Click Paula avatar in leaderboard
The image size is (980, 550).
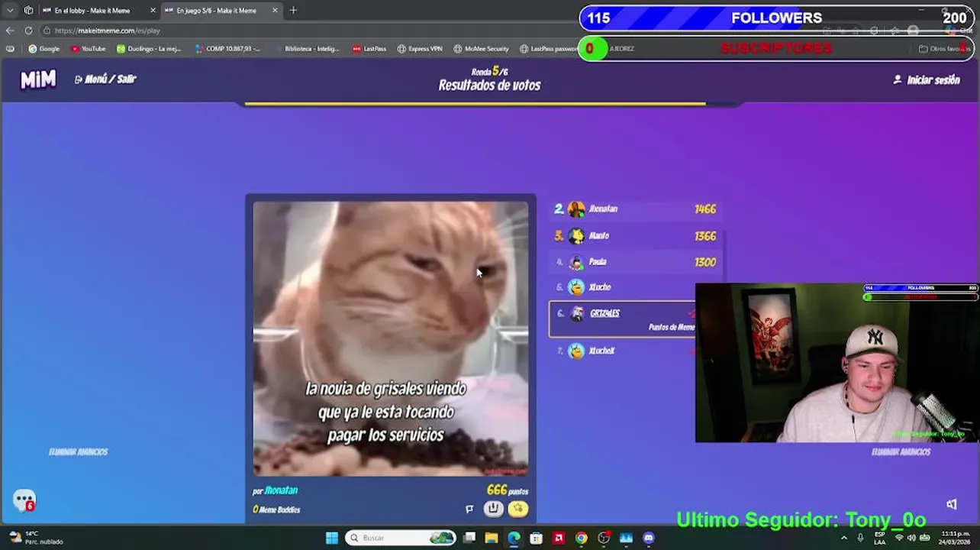[576, 262]
